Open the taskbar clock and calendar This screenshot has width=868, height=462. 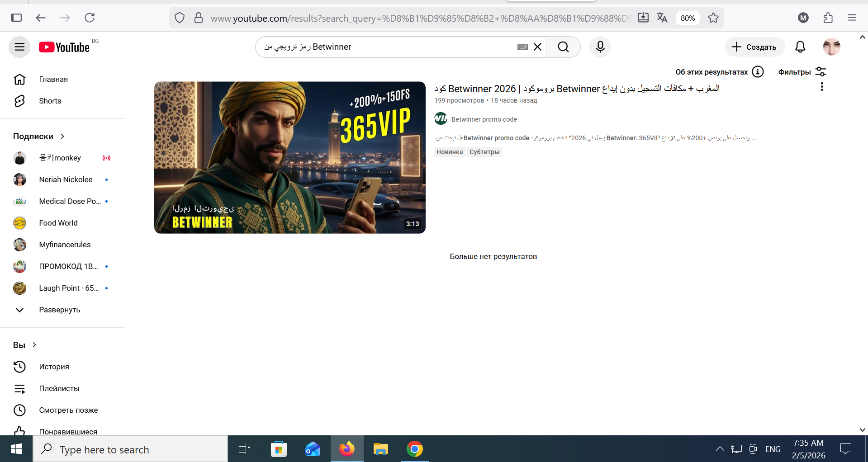pos(808,449)
